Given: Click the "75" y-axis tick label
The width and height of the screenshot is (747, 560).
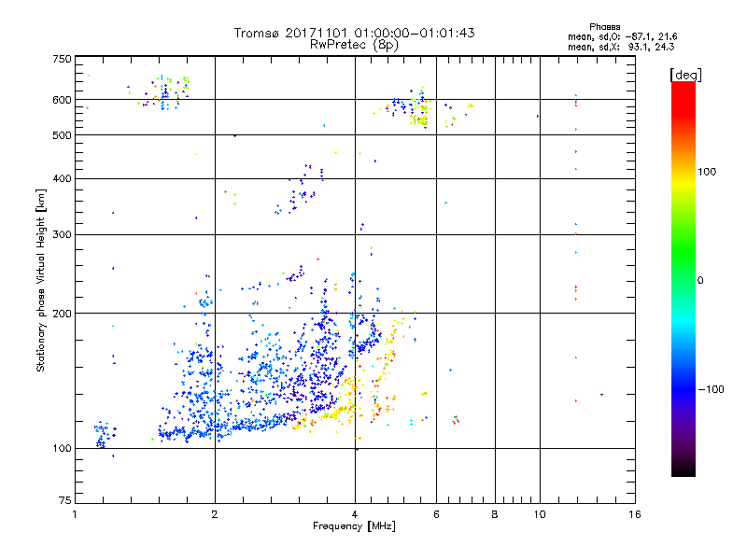Looking at the screenshot, I should click(65, 500).
